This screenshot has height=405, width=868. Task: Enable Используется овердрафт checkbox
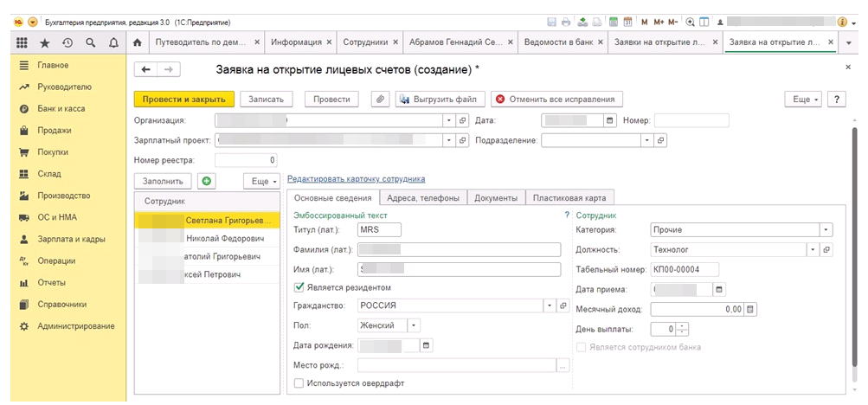tap(299, 382)
